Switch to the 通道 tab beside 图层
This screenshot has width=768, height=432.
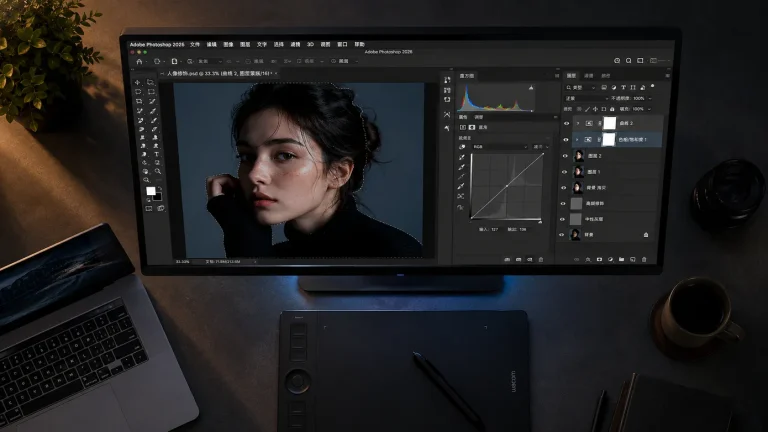pos(589,75)
